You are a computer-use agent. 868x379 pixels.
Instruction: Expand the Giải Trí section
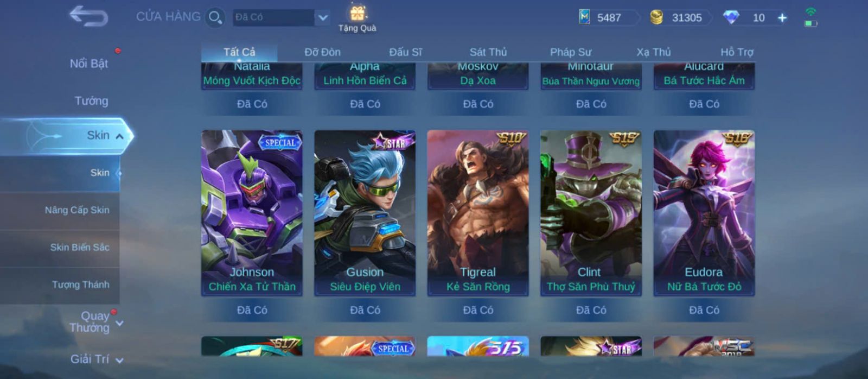(x=119, y=360)
